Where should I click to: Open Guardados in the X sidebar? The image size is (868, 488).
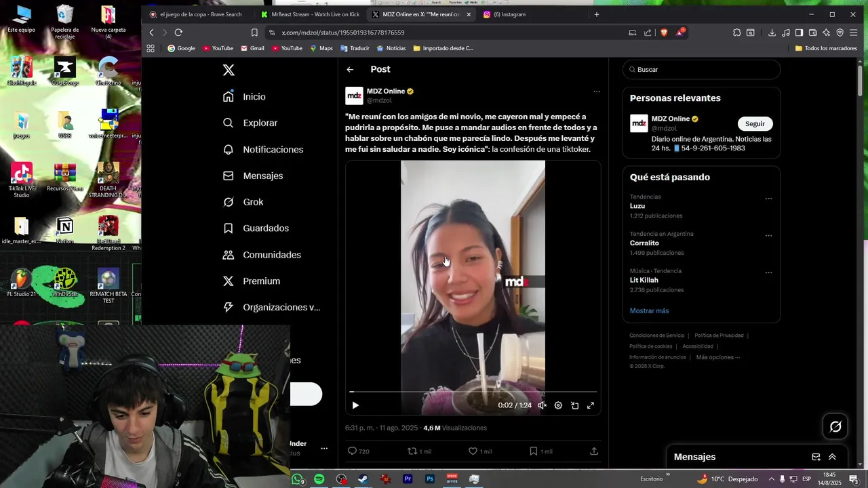point(256,228)
